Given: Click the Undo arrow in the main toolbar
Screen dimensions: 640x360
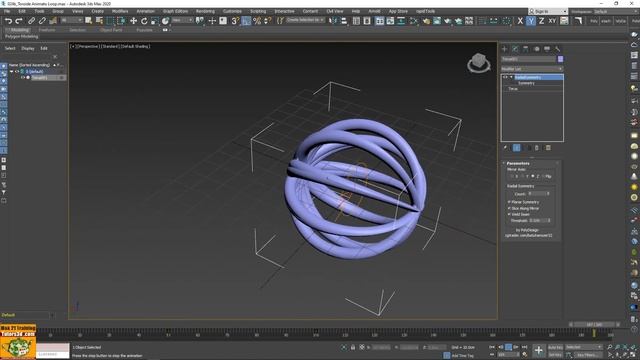Looking at the screenshot, I should pyautogui.click(x=8, y=20).
